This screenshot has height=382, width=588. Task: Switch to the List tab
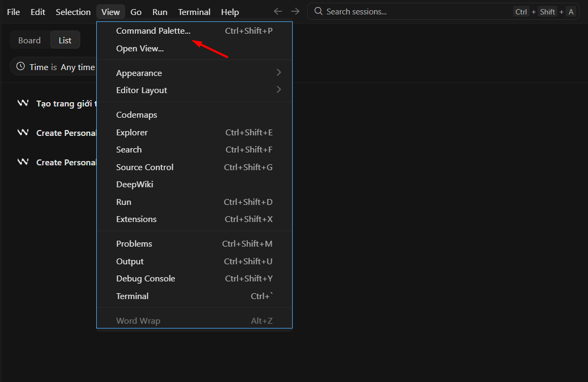[x=65, y=40]
